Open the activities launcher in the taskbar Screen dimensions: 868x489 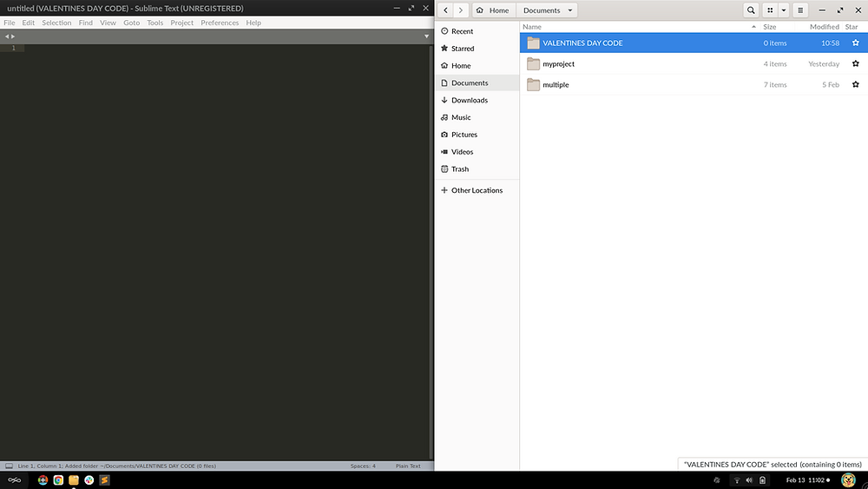click(x=15, y=480)
